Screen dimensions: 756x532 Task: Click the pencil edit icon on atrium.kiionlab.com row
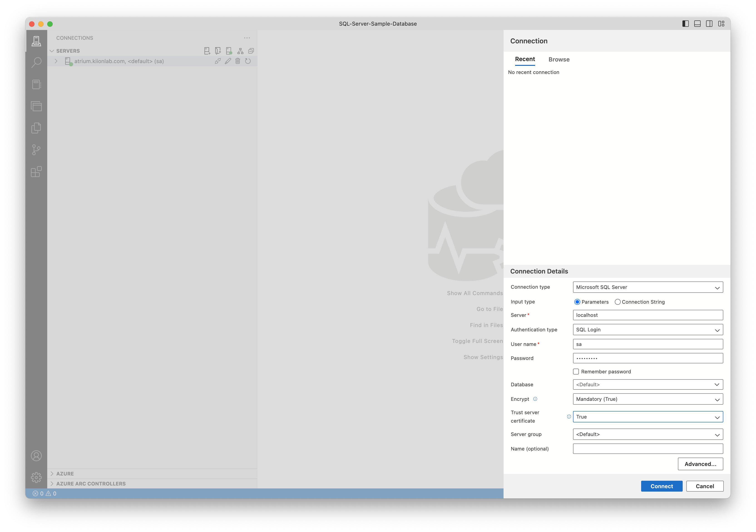pyautogui.click(x=228, y=61)
